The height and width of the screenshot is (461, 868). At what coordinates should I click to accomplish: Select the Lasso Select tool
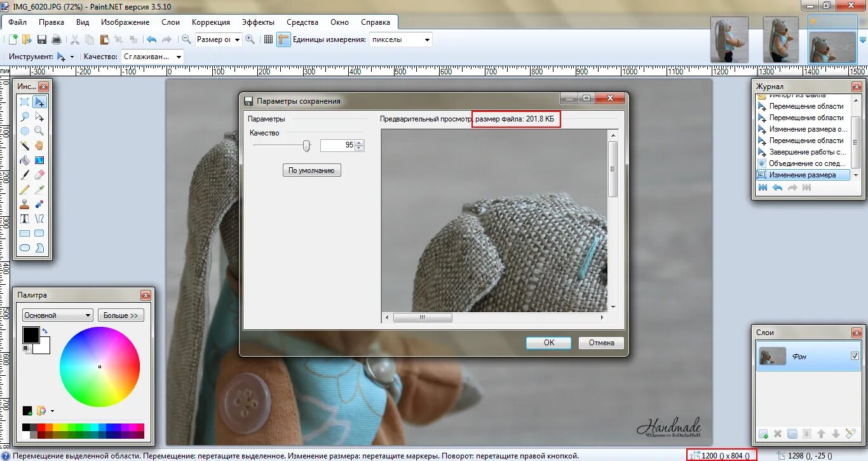25,116
